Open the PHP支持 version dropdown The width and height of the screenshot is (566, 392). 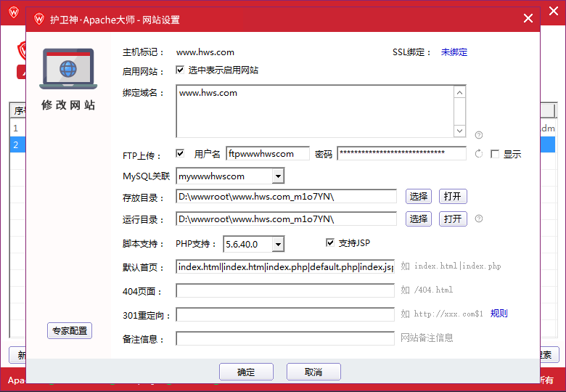[278, 245]
